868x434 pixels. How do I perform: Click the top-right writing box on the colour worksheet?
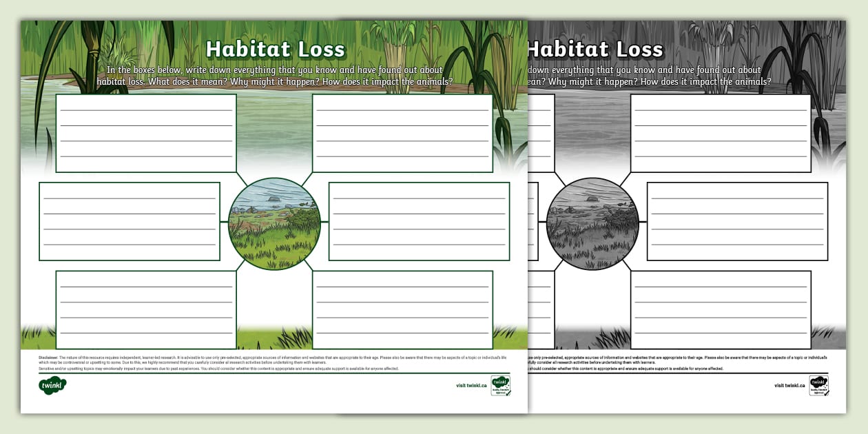point(402,133)
